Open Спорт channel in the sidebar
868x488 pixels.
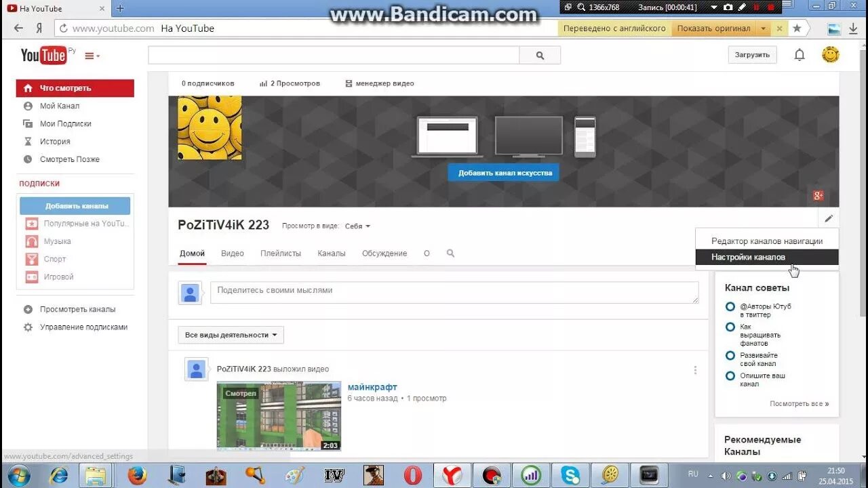(55, 259)
